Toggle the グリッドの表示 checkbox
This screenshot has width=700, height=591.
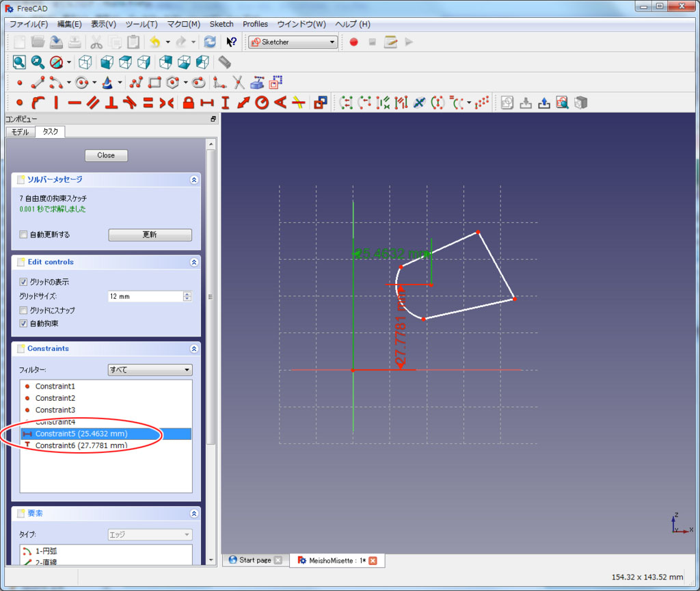(23, 282)
